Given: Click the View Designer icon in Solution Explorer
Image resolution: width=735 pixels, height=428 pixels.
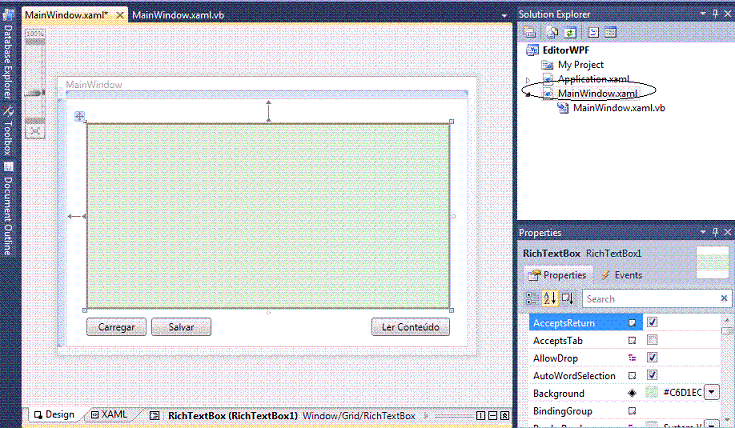Looking at the screenshot, I should pos(610,32).
